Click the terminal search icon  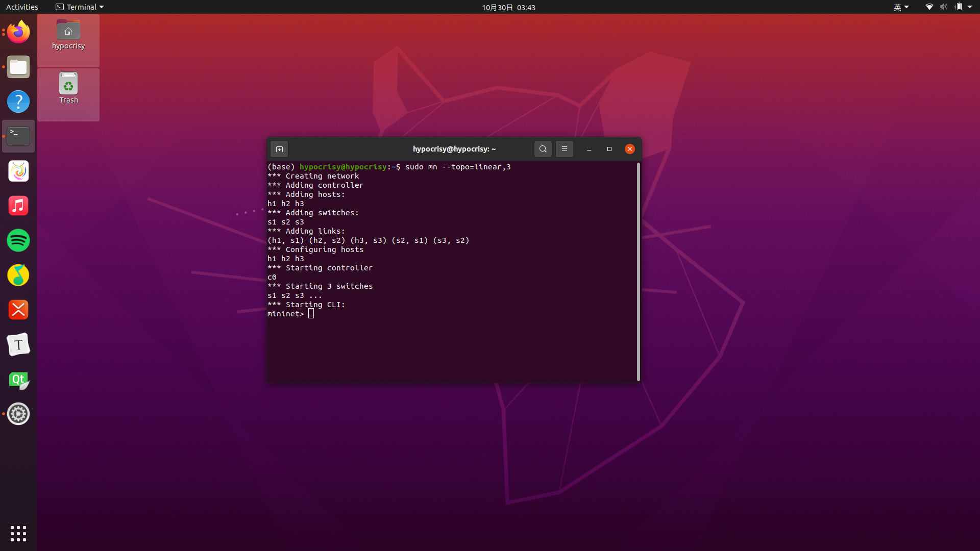pyautogui.click(x=543, y=149)
